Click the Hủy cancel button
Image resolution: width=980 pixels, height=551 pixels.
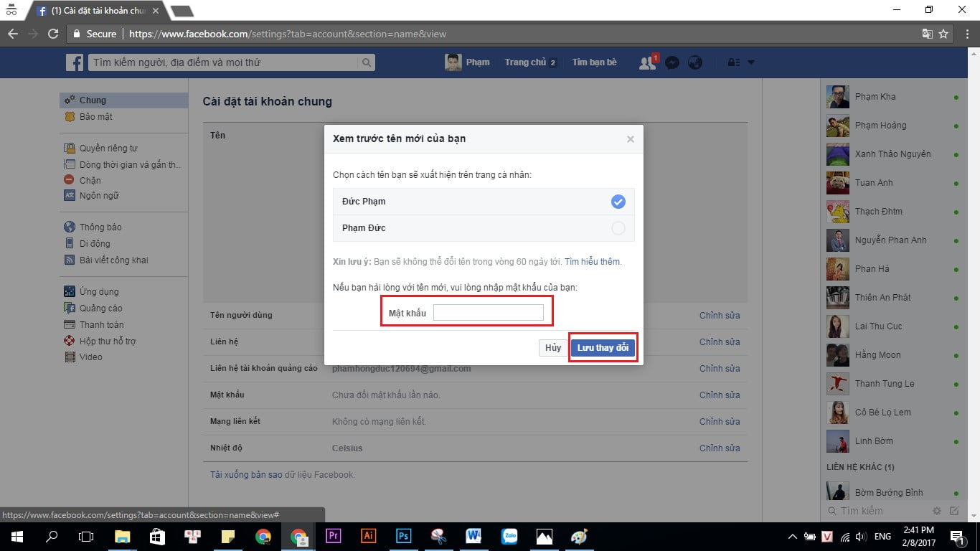pos(552,348)
